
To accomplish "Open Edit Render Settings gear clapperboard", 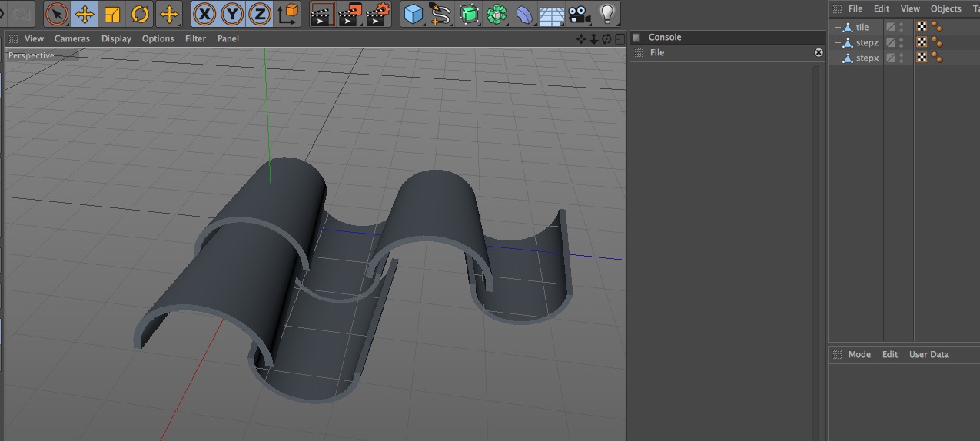I will [x=377, y=14].
